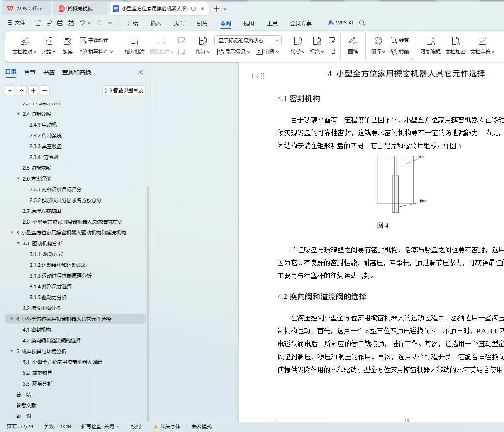Viewport: 504px width, 432px height.
Task: Collapse the 2.6 方案评价 outline node
Action: [18, 178]
